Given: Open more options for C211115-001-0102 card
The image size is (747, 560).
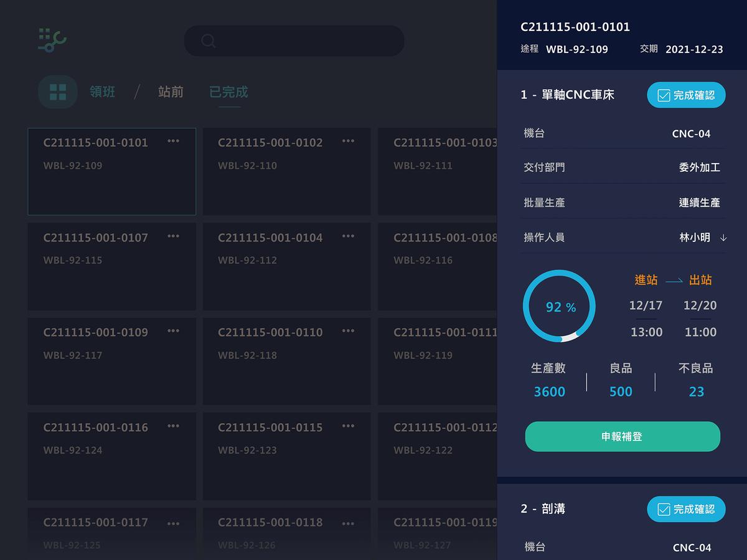Looking at the screenshot, I should tap(348, 141).
